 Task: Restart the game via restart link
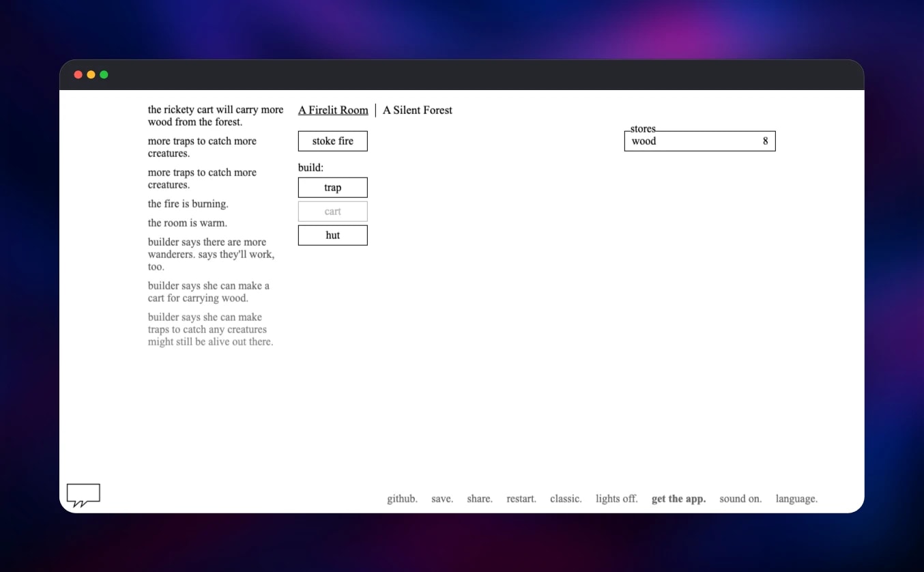click(521, 499)
